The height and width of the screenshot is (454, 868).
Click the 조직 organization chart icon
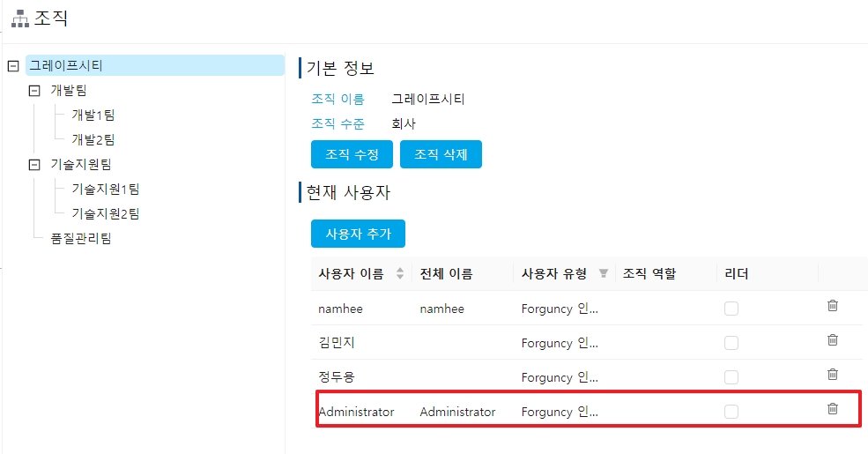[x=19, y=18]
